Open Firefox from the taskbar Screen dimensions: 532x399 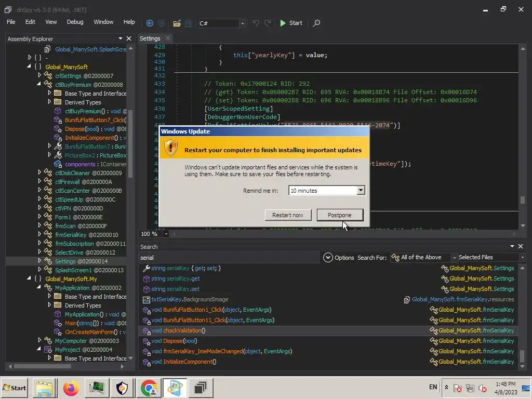click(x=71, y=388)
